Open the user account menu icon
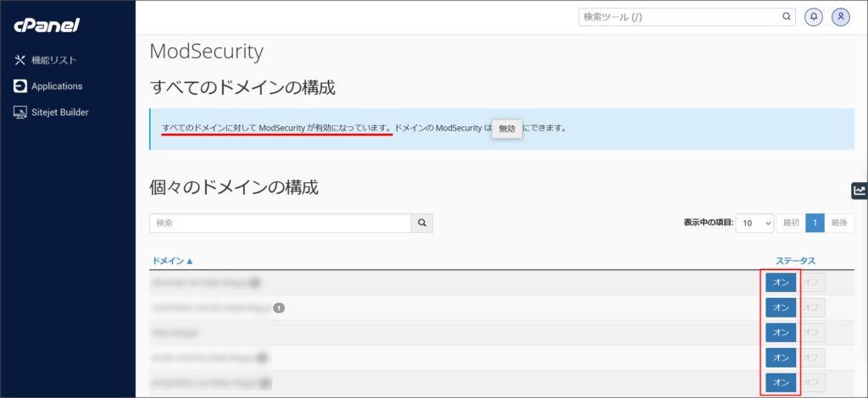The width and height of the screenshot is (868, 398). coord(841,17)
